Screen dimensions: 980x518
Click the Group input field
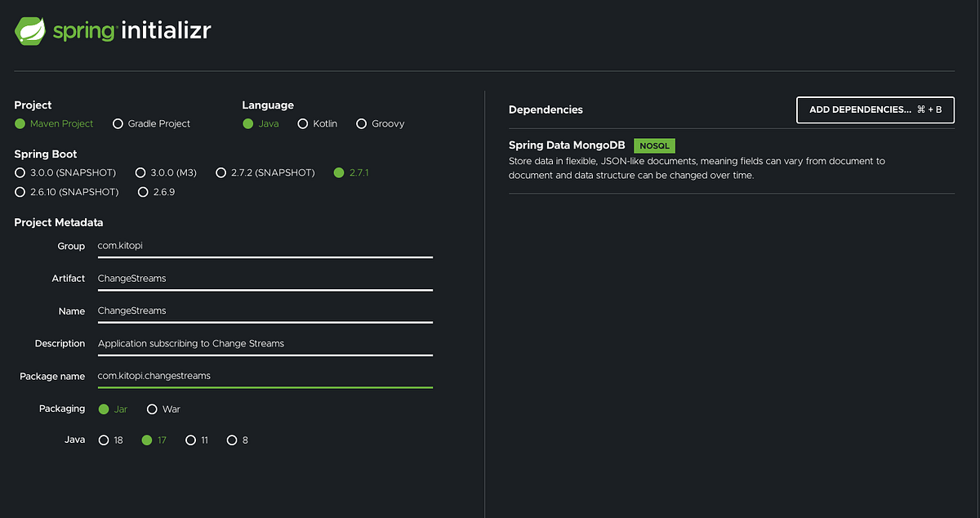pos(265,246)
